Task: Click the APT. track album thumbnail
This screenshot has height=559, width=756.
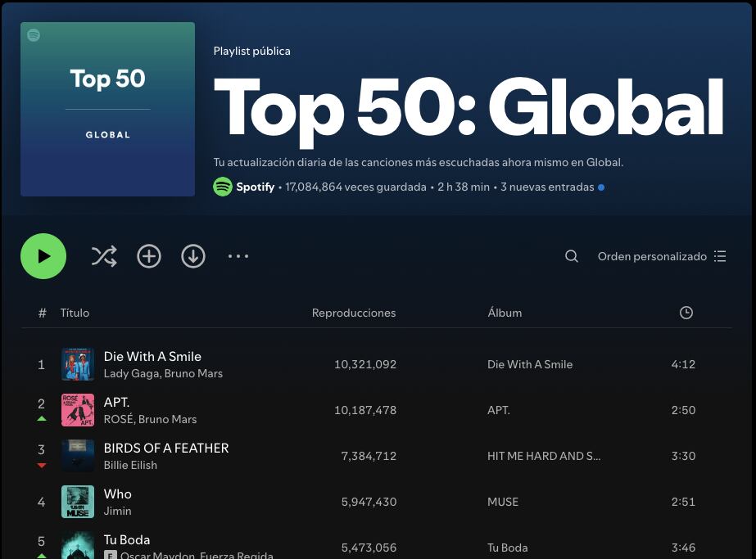Action: click(x=78, y=410)
